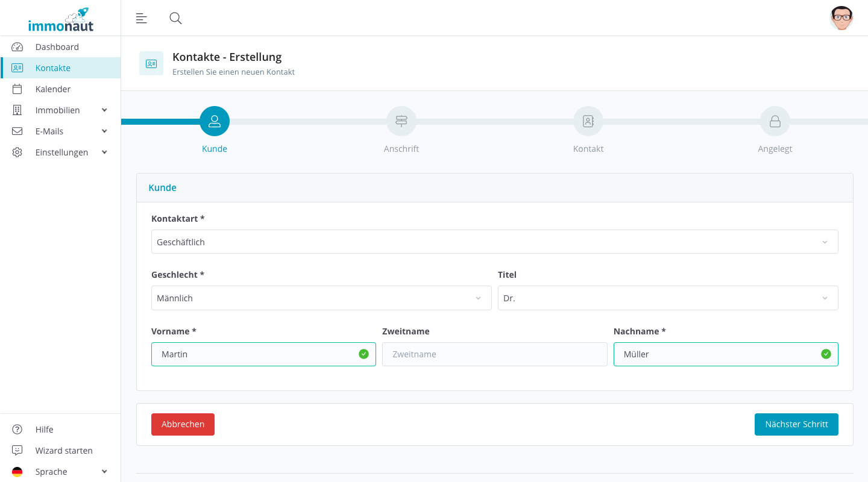Jump to the Anschrift signpost step icon

pos(401,121)
